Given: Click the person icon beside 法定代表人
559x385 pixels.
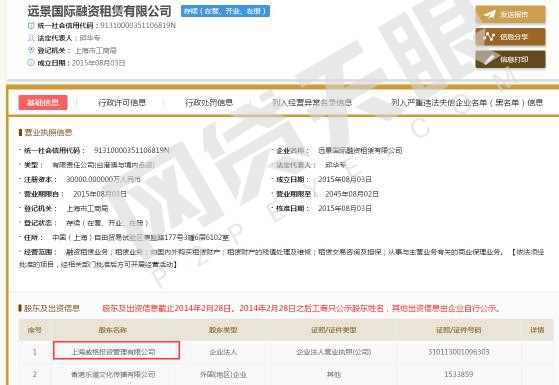Looking at the screenshot, I should pyautogui.click(x=31, y=38).
